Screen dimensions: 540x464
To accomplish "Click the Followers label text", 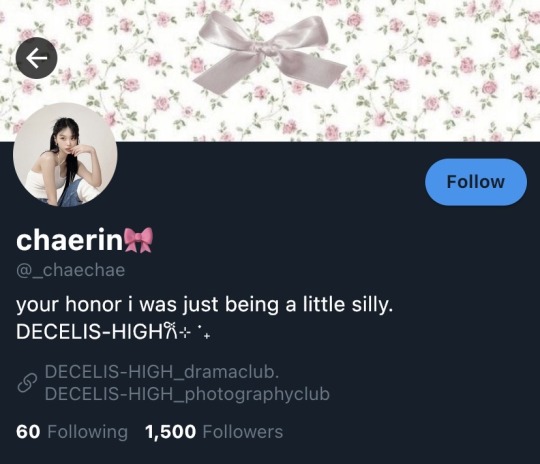I will pos(243,432).
